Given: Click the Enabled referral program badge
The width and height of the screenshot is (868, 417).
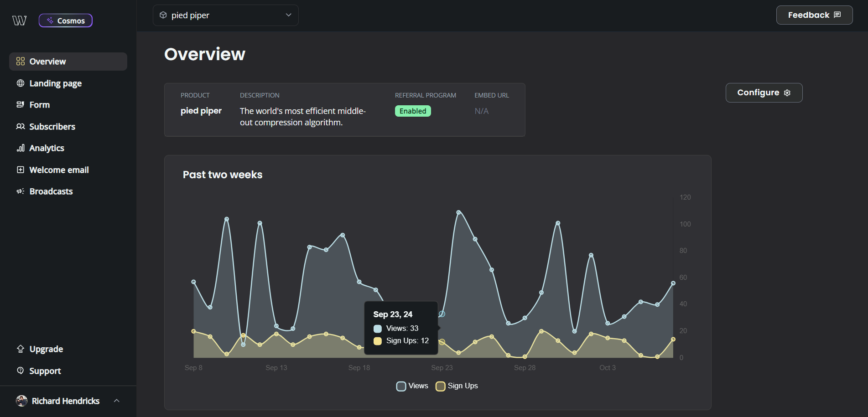Looking at the screenshot, I should tap(412, 111).
